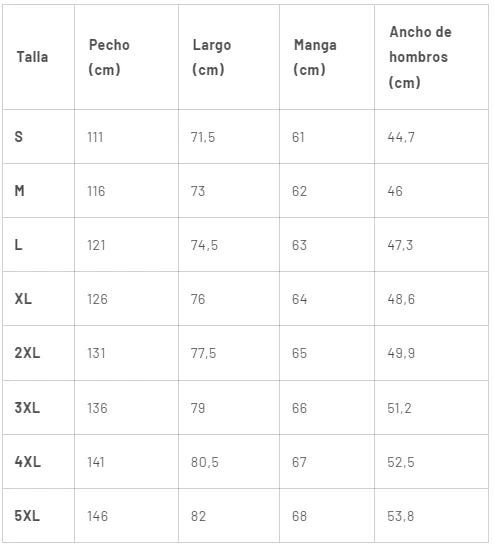The width and height of the screenshot is (494, 545).
Task: Select the 4XL size cell
Action: (27, 462)
